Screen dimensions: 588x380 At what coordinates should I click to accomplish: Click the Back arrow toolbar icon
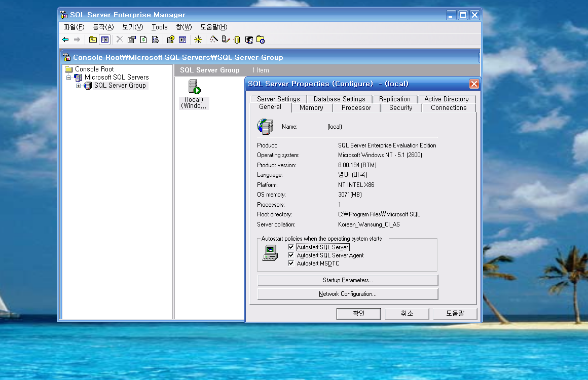(65, 40)
